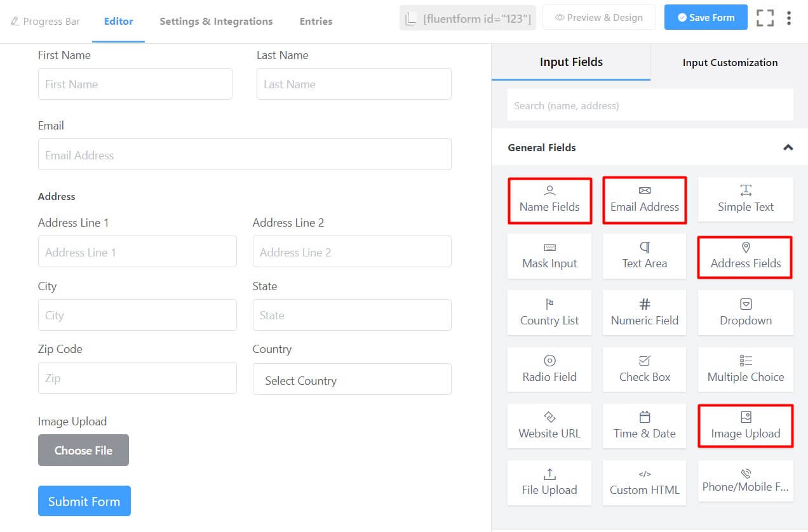Open the Input Customization tab
This screenshot has width=808, height=532.
point(729,62)
